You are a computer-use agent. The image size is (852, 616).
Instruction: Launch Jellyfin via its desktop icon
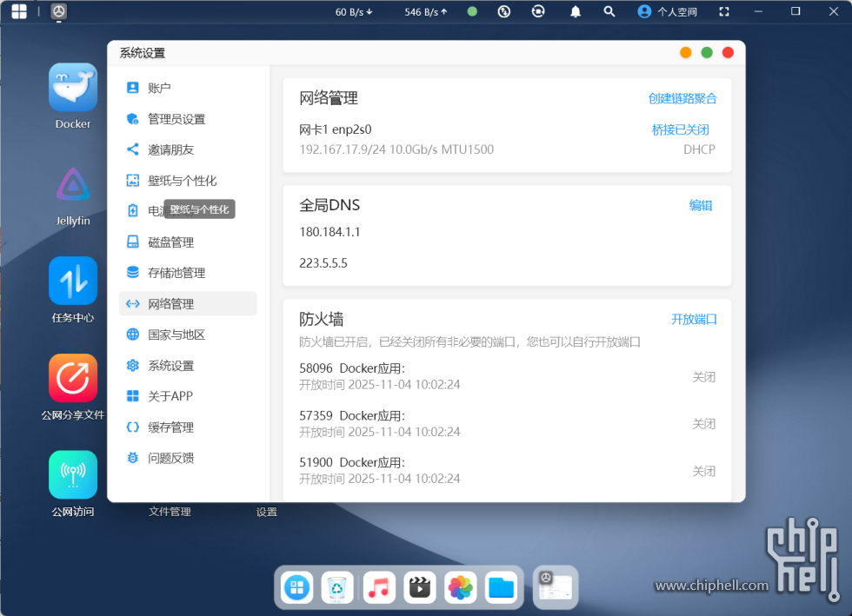(72, 186)
